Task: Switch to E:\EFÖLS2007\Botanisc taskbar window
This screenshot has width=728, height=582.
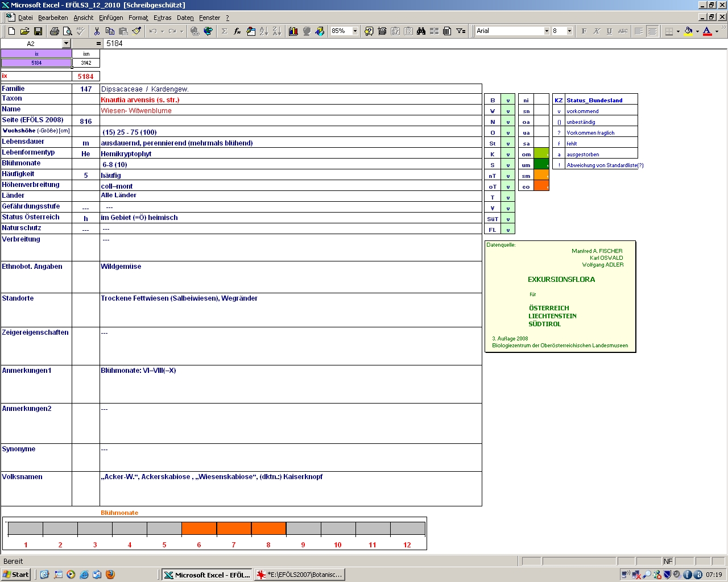Action: pos(300,575)
